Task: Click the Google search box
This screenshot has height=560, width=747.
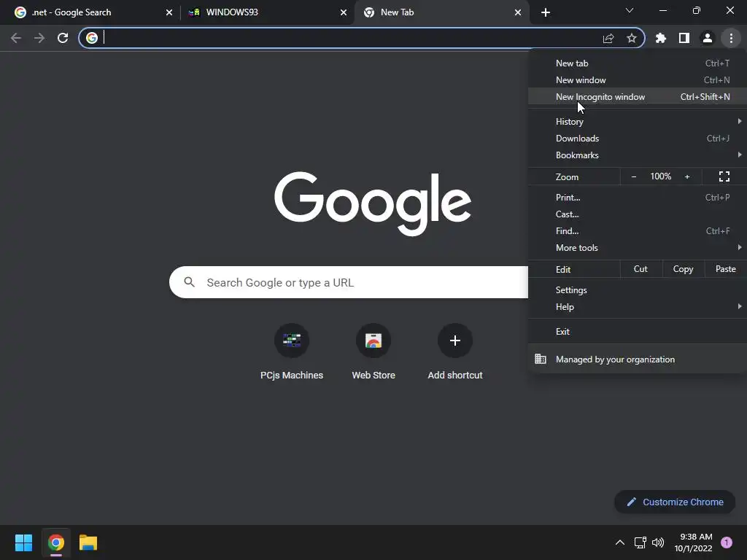Action: click(349, 282)
